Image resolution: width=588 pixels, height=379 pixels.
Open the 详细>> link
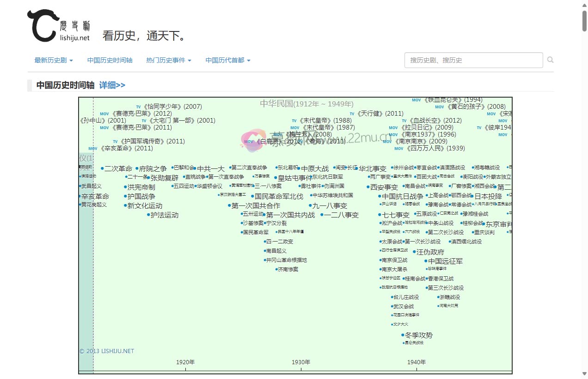tap(112, 85)
